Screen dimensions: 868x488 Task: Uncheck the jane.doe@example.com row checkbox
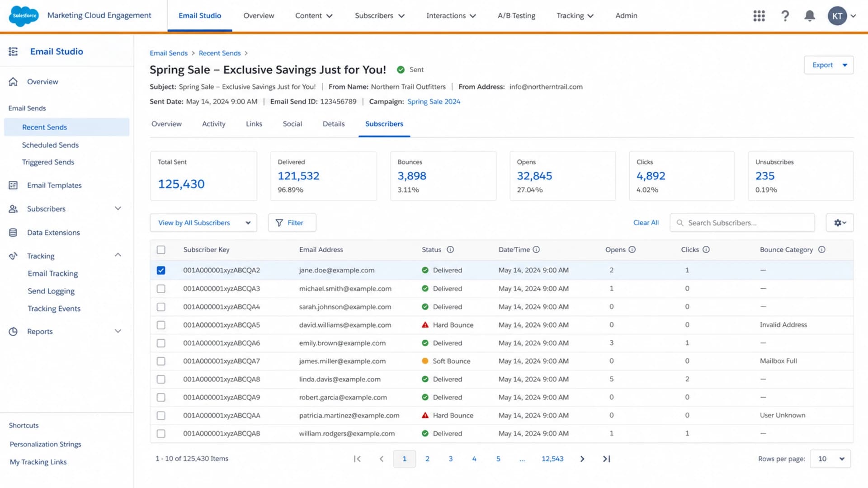pos(161,270)
